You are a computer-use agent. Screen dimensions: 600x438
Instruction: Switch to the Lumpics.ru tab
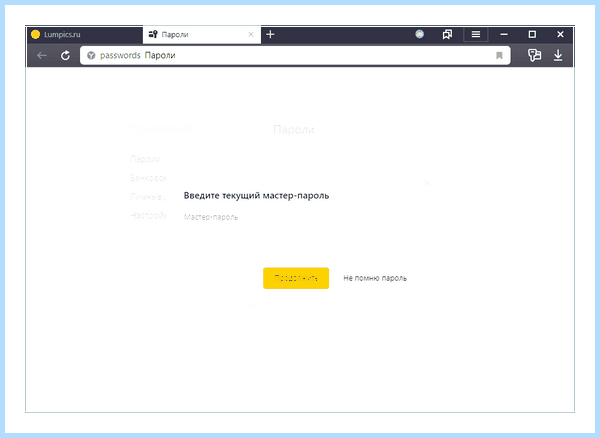[84, 34]
